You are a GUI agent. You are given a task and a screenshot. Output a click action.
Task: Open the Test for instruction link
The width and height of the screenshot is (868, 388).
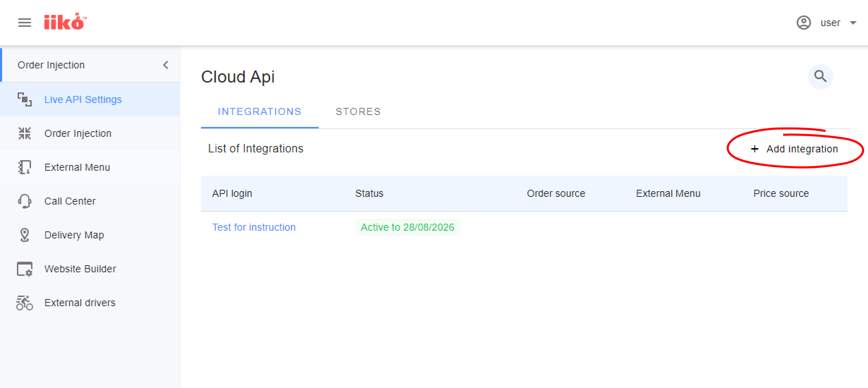pyautogui.click(x=254, y=227)
